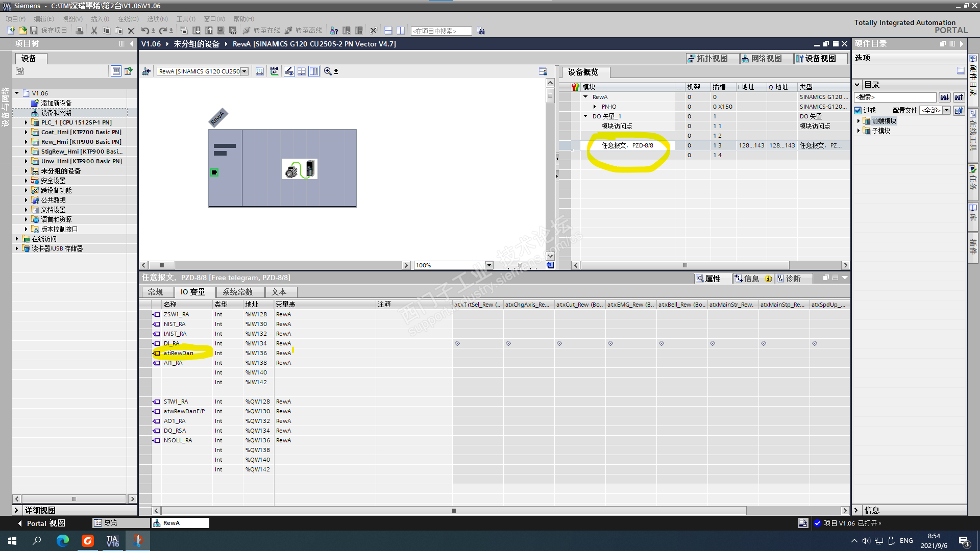
Task: Toggle the 过滤 filter checkbox
Action: click(x=858, y=110)
